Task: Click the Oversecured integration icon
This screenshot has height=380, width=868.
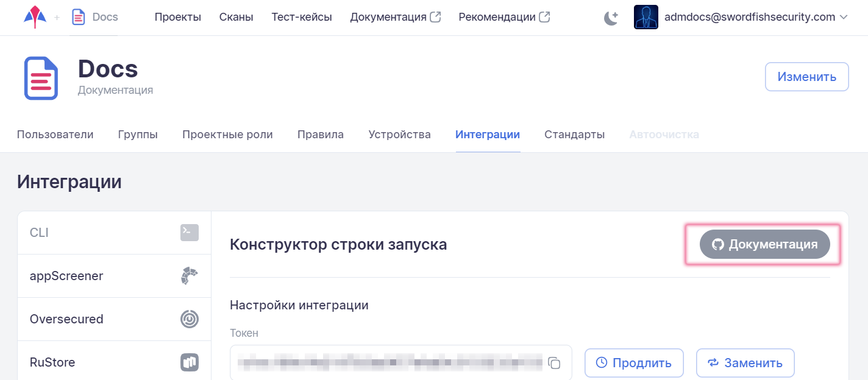Action: [x=190, y=319]
